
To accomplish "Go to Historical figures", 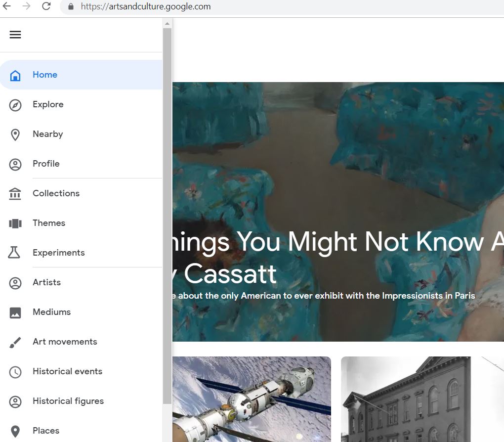I will coord(68,401).
